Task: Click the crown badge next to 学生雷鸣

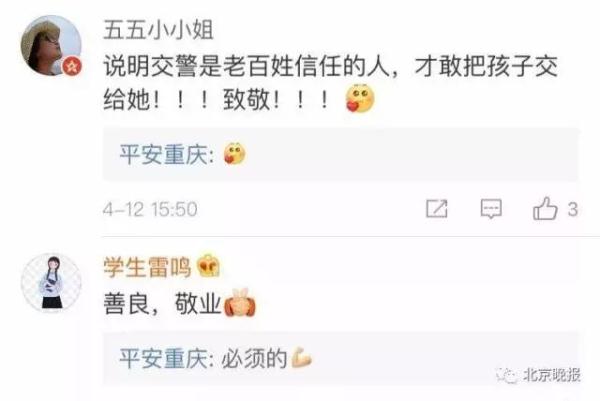Action: click(209, 266)
